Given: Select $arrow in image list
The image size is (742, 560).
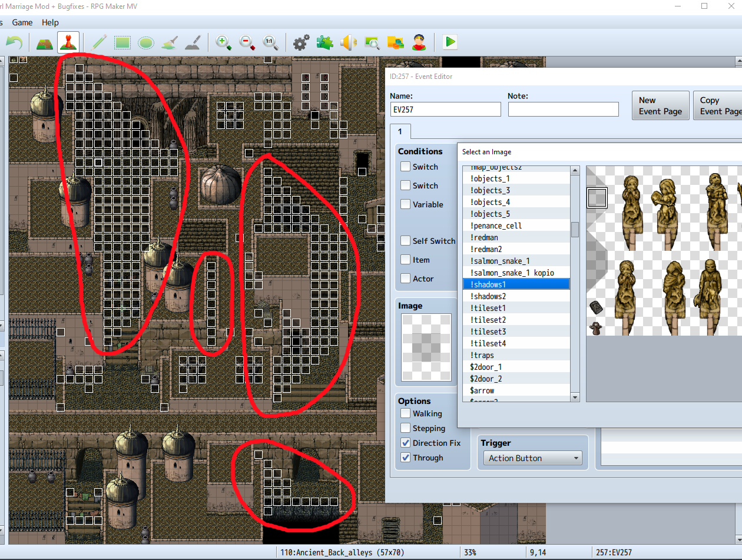Looking at the screenshot, I should [x=516, y=390].
